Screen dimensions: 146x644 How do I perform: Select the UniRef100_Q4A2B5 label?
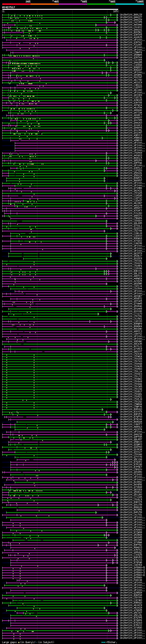point(131,63)
